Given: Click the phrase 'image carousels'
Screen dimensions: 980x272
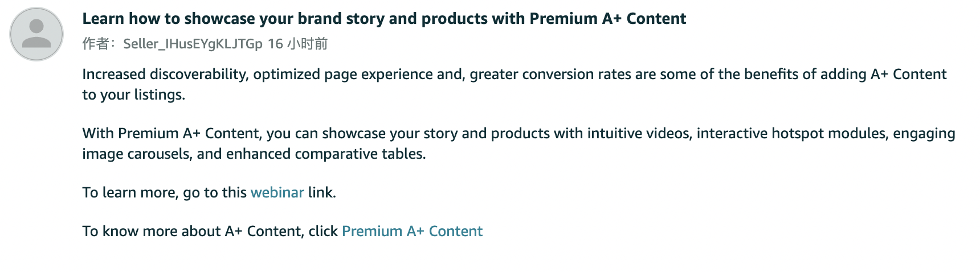Looking at the screenshot, I should (x=136, y=154).
